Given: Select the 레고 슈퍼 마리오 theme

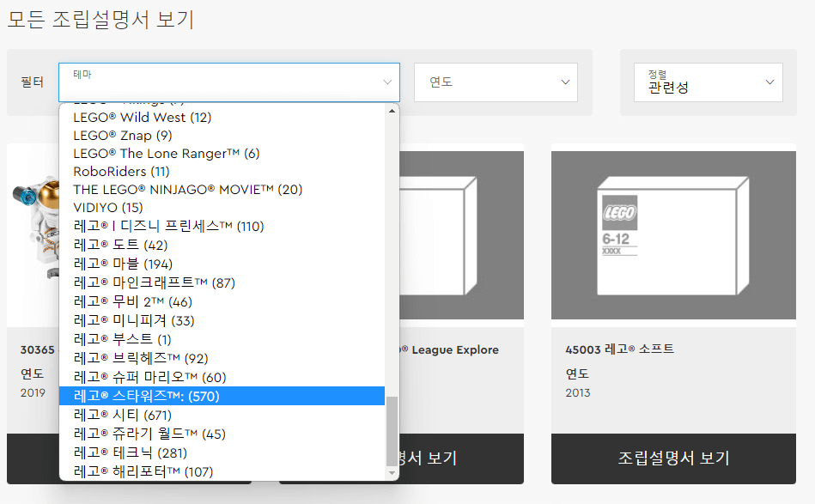Looking at the screenshot, I should pyautogui.click(x=149, y=377).
